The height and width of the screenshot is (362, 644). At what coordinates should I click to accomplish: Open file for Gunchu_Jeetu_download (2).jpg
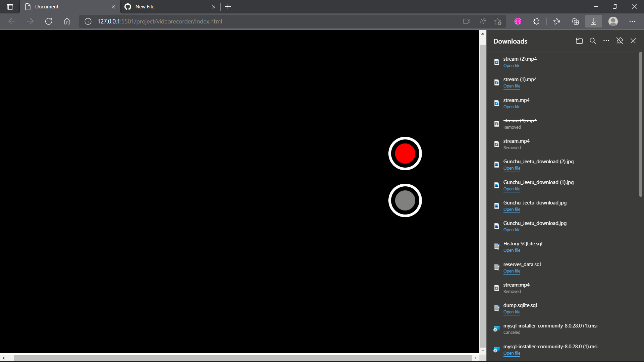point(512,168)
